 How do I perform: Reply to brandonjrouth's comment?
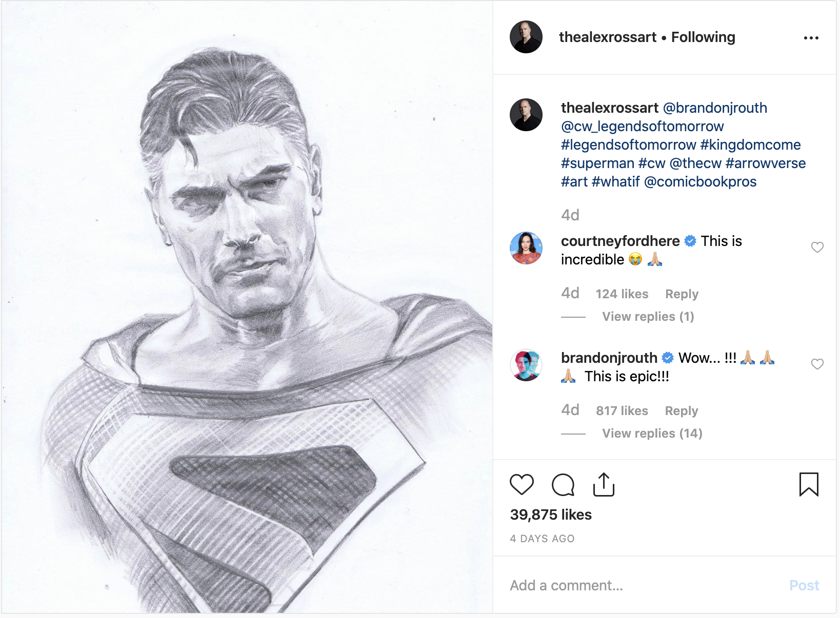pos(682,411)
